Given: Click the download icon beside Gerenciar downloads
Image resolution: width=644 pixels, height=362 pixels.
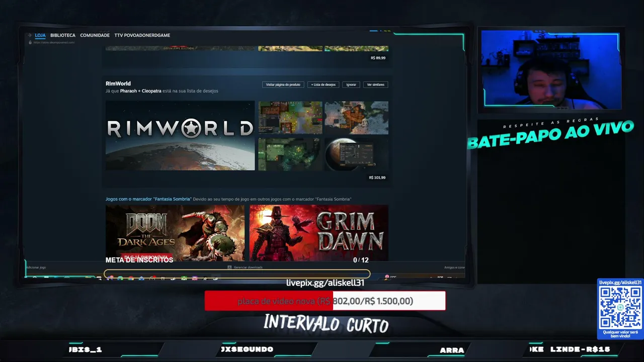Looking at the screenshot, I should tap(229, 267).
